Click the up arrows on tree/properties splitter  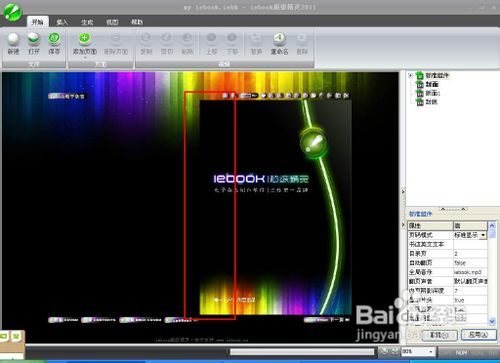tap(453, 209)
